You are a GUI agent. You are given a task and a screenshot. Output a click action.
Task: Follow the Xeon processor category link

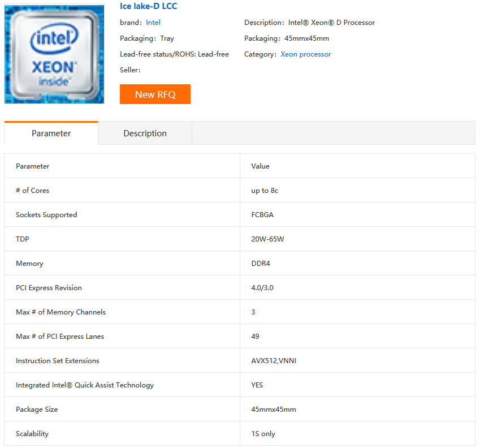click(x=306, y=54)
